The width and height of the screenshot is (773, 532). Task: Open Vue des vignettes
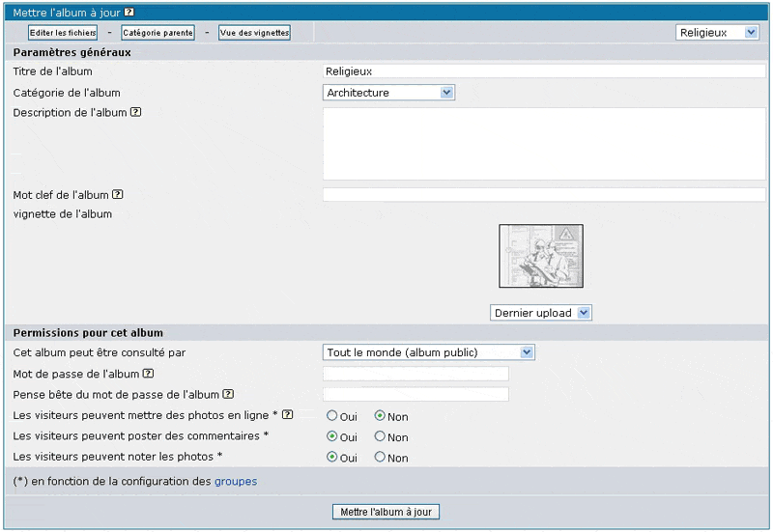click(x=254, y=33)
